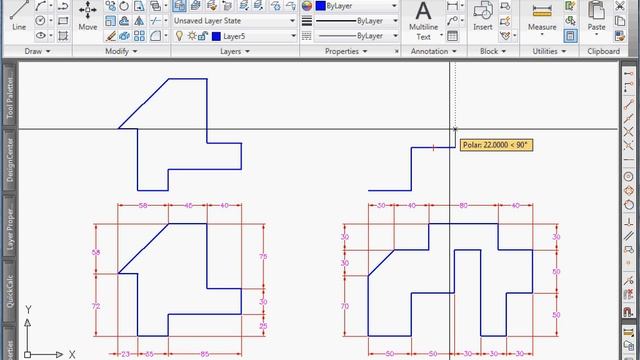
Task: Select the Arc tool in Draw panel
Action: point(40,6)
